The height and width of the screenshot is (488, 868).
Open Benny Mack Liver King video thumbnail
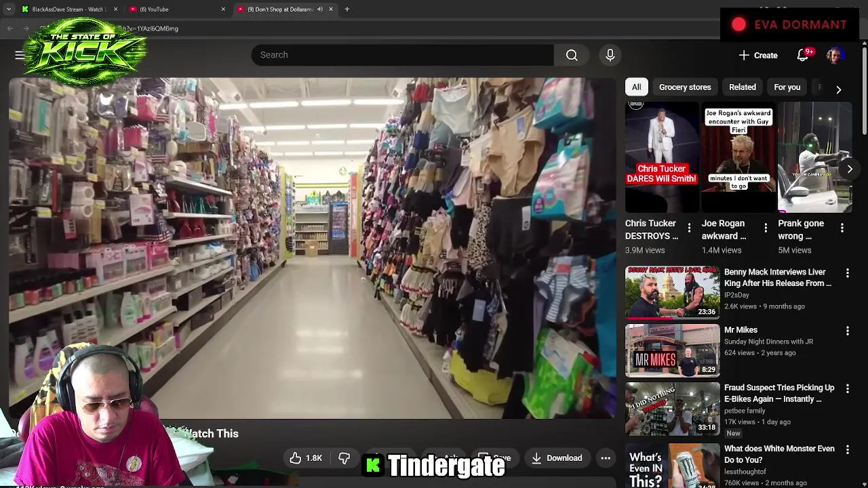[x=672, y=292]
